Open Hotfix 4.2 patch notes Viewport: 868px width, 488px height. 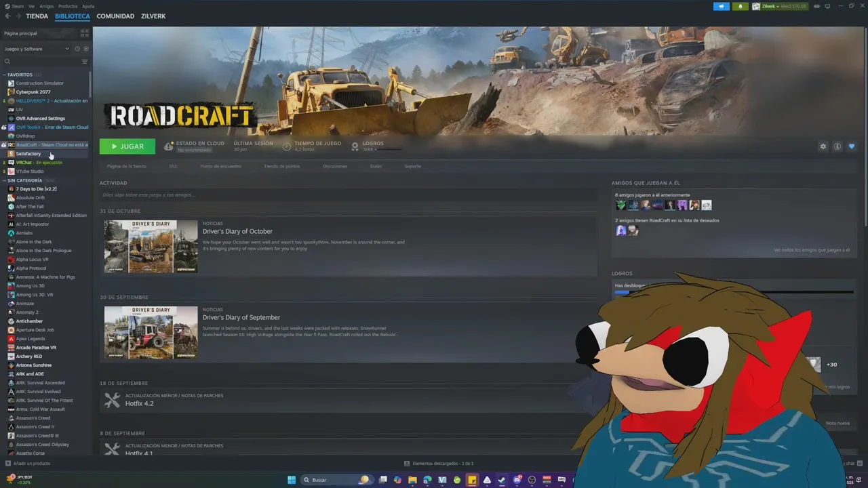(139, 403)
